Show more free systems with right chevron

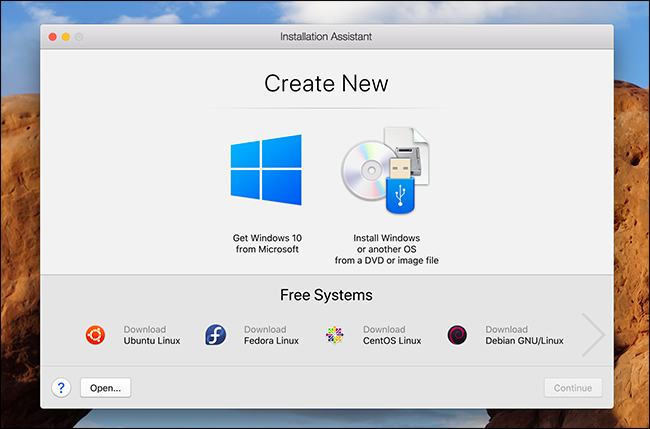coord(593,335)
